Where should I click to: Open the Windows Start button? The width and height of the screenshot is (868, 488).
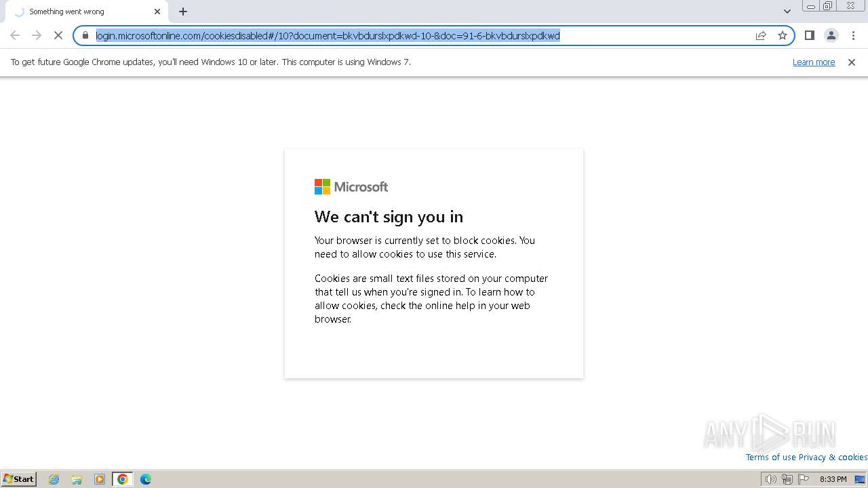[19, 479]
